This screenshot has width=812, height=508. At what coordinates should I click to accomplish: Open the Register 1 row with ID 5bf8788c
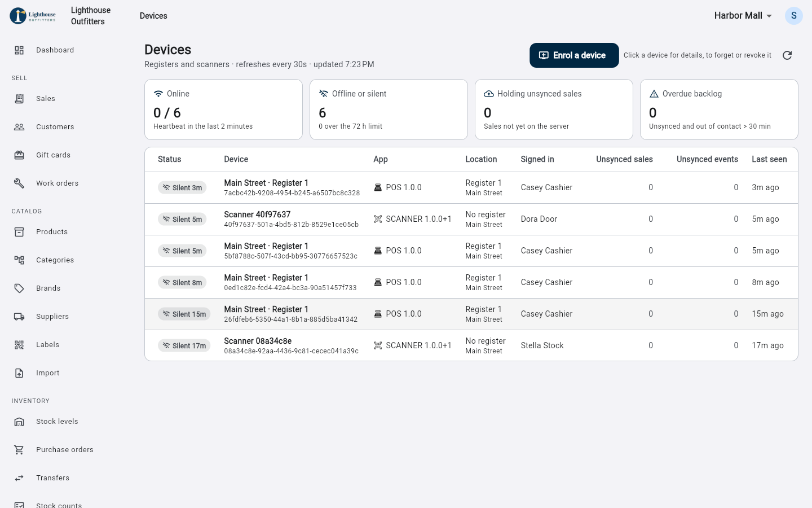[471, 251]
